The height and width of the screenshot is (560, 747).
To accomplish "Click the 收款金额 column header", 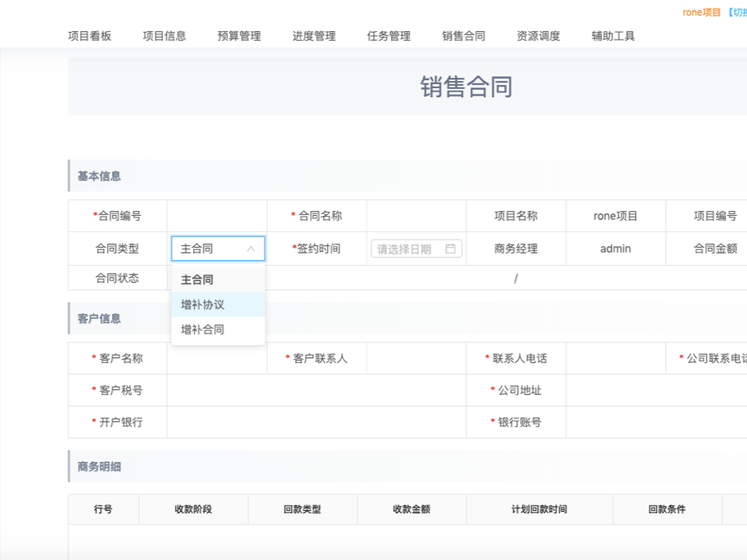I will [x=411, y=509].
